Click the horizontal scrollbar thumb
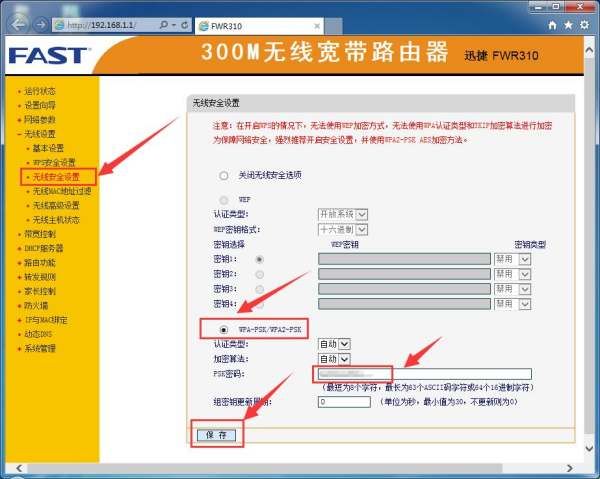 pyautogui.click(x=265, y=468)
